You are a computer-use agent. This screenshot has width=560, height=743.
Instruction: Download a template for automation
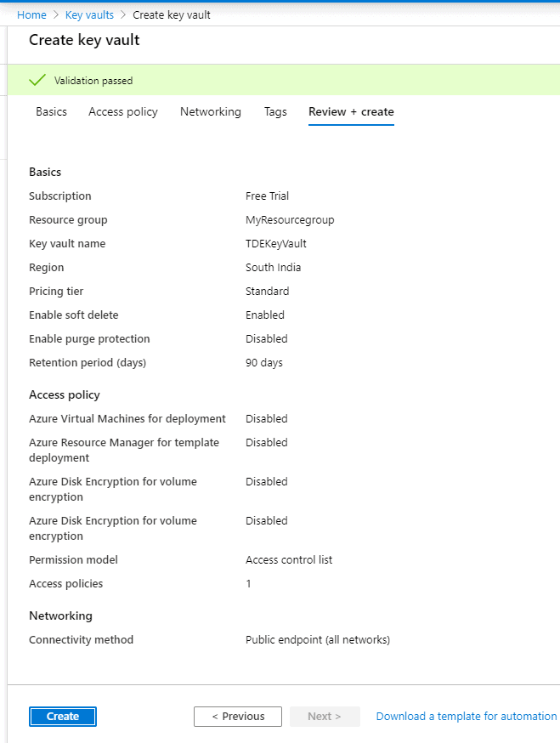point(467,717)
